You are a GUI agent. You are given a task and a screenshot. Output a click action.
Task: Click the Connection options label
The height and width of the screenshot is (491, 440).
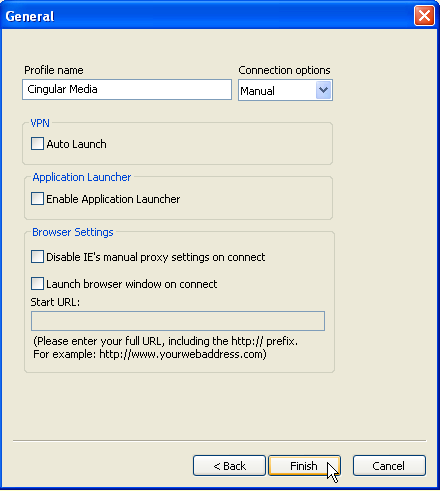pyautogui.click(x=284, y=70)
